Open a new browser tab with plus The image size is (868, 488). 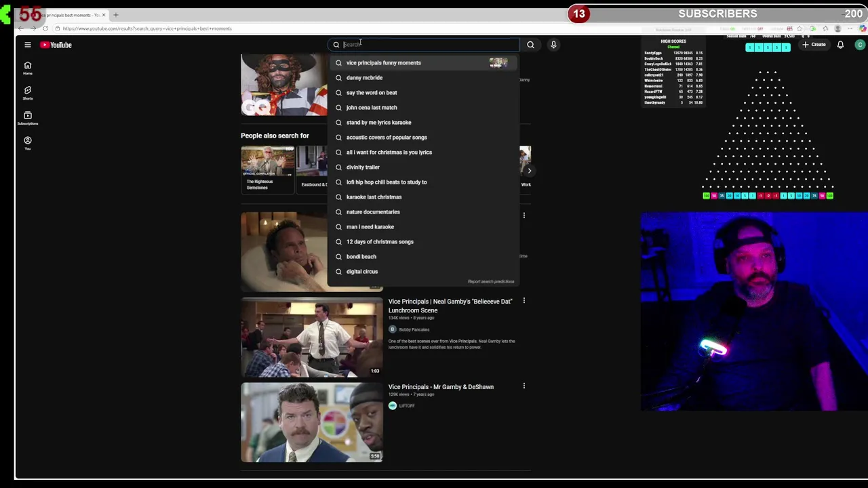(x=116, y=15)
